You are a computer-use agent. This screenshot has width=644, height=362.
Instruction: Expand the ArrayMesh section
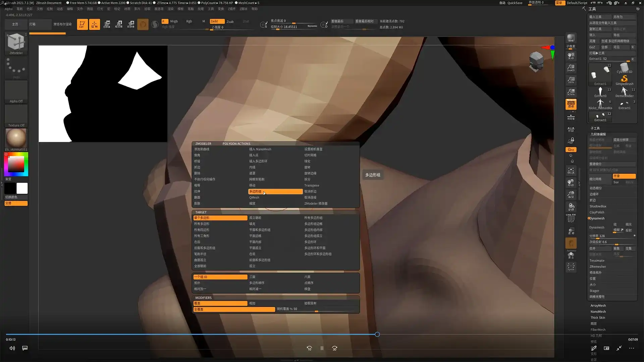(598, 305)
